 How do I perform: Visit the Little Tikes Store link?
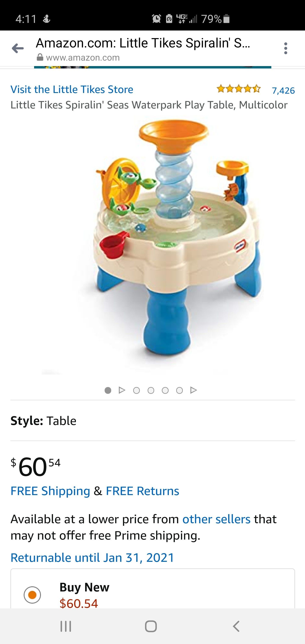coord(72,89)
